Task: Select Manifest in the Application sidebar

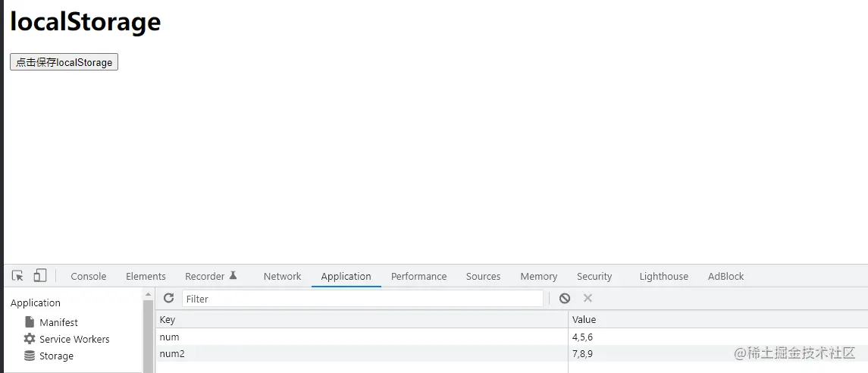Action: tap(58, 322)
